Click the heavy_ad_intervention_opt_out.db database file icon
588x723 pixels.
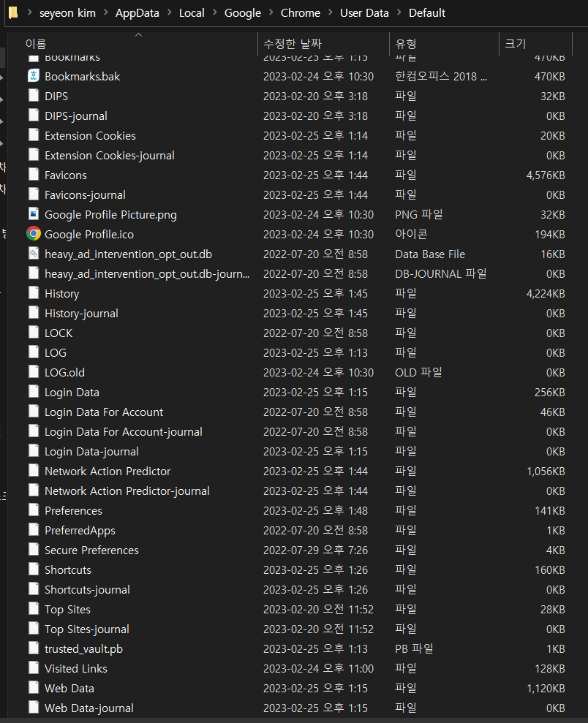pos(34,254)
